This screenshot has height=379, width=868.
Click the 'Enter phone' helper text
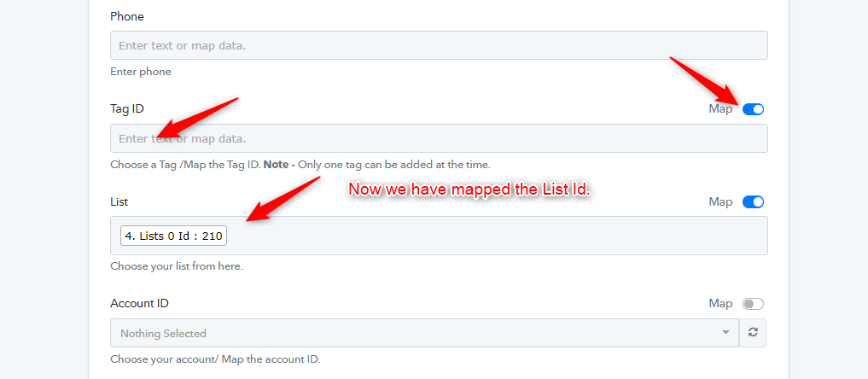coord(141,72)
